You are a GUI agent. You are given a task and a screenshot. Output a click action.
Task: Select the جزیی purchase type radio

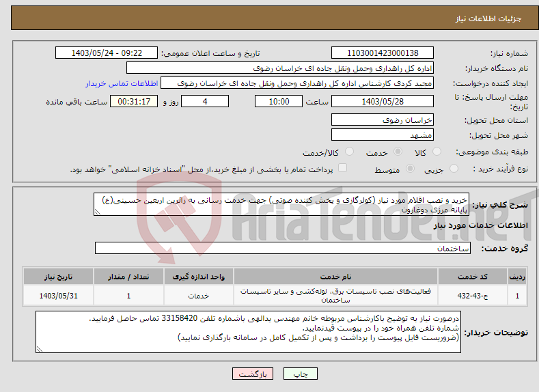(454, 169)
